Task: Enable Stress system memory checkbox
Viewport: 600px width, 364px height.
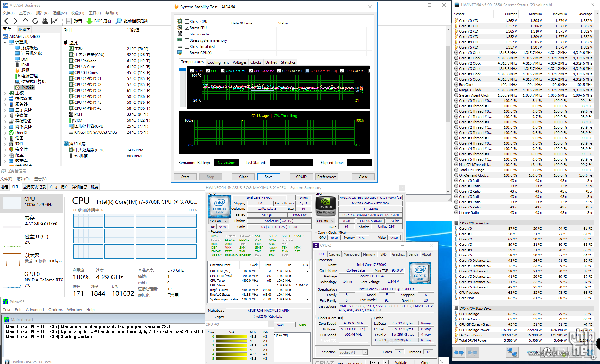Action: point(187,40)
